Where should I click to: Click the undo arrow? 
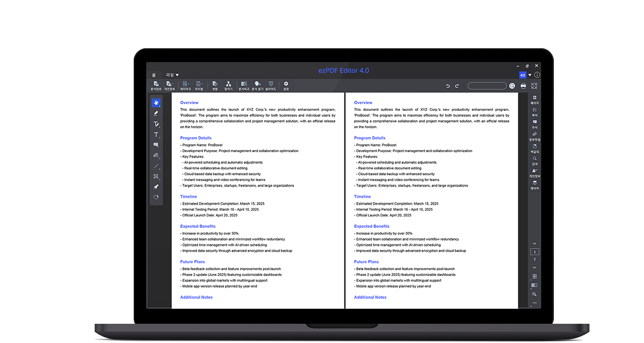tap(448, 86)
